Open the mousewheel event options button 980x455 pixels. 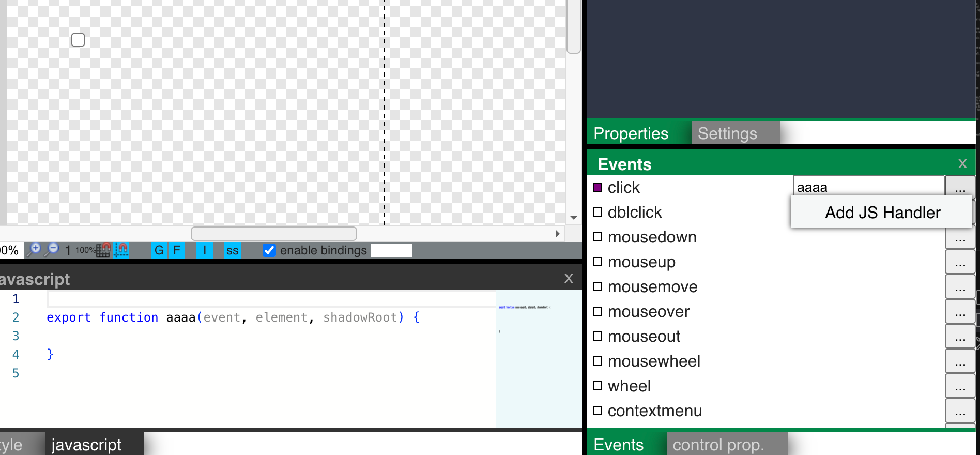pos(960,361)
